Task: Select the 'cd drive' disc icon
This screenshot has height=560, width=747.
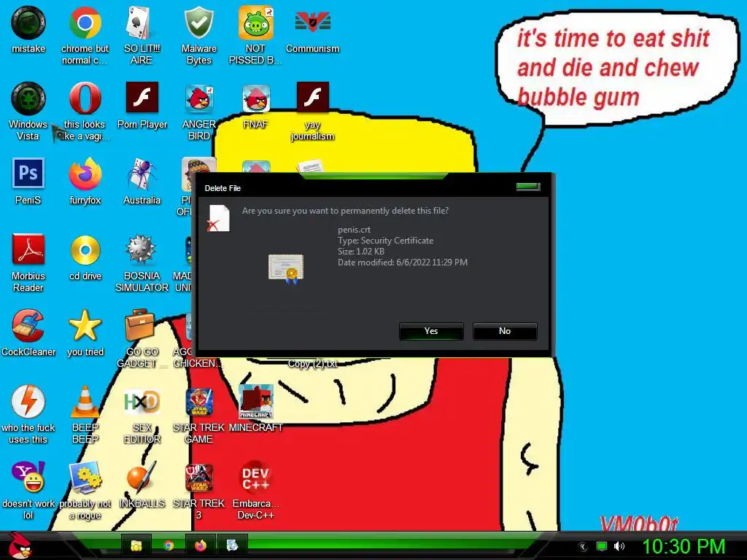Action: coord(85,250)
